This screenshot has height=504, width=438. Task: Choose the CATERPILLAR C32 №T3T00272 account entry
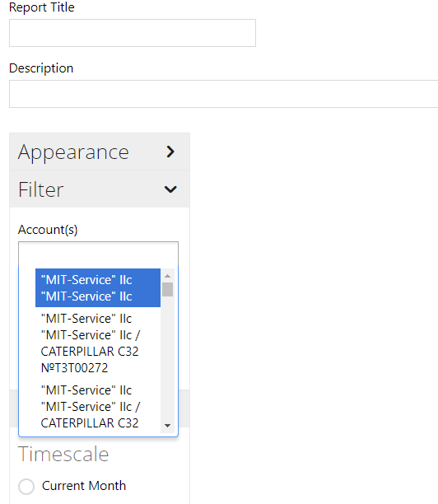click(x=98, y=343)
